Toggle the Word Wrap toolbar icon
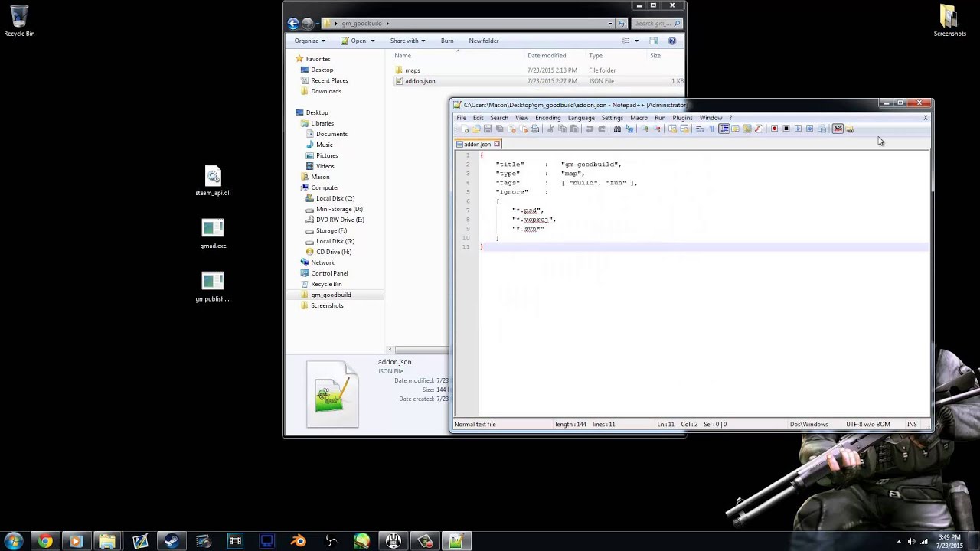The height and width of the screenshot is (551, 980). (700, 129)
